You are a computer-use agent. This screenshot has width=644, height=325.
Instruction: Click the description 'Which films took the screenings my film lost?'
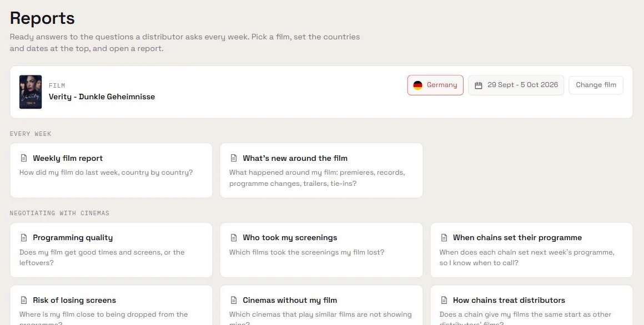307,252
